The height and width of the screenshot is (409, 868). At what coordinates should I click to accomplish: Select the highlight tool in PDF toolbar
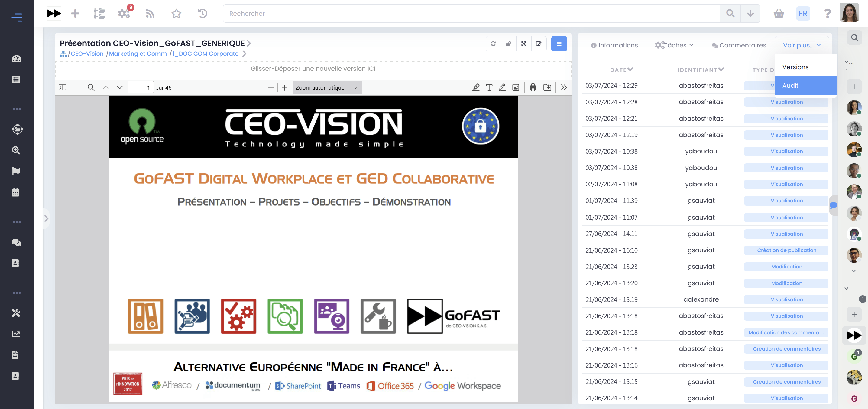(x=475, y=88)
